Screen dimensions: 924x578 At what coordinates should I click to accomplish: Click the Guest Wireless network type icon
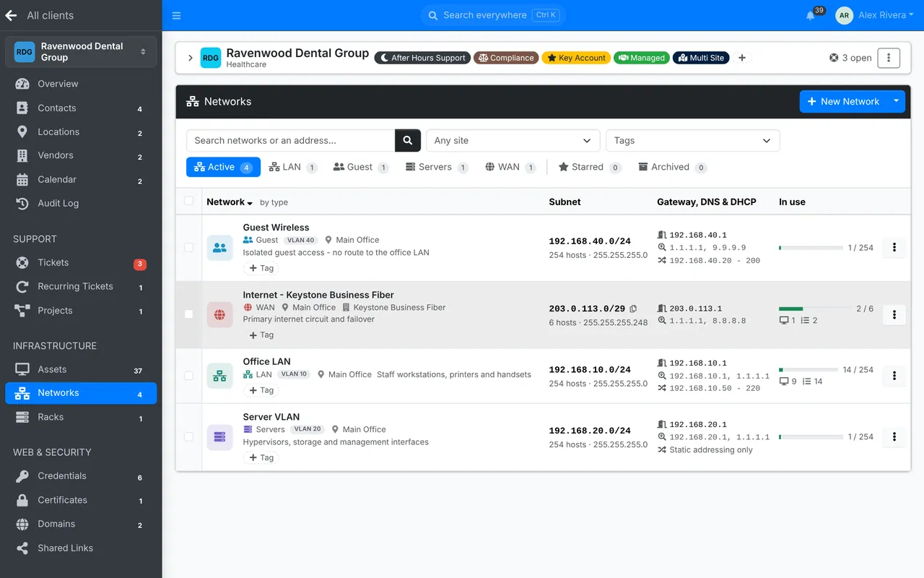click(x=219, y=248)
